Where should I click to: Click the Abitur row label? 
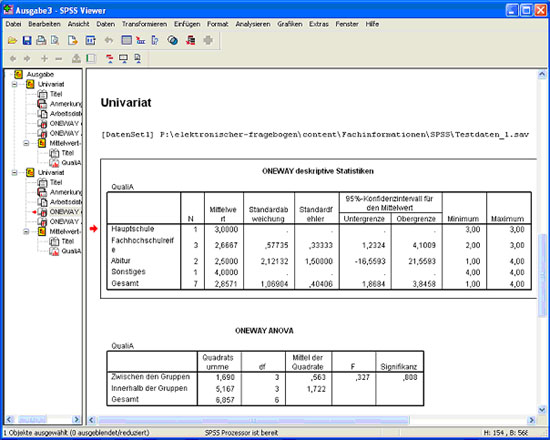(121, 261)
